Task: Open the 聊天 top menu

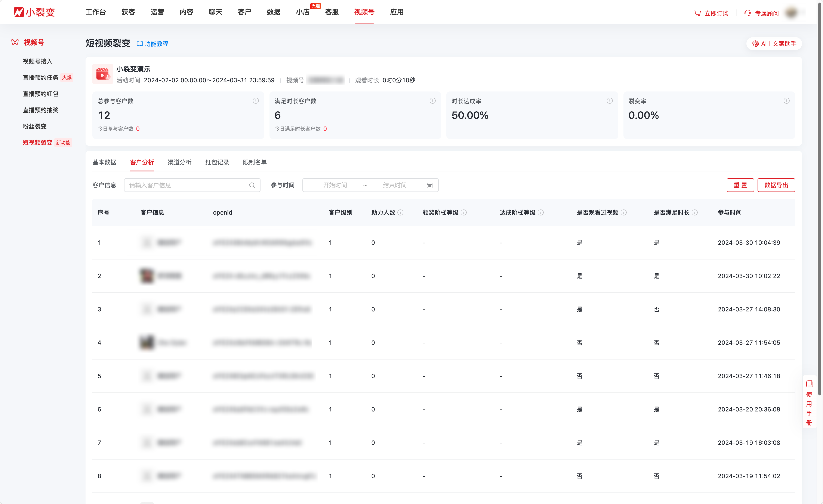Action: pos(215,12)
